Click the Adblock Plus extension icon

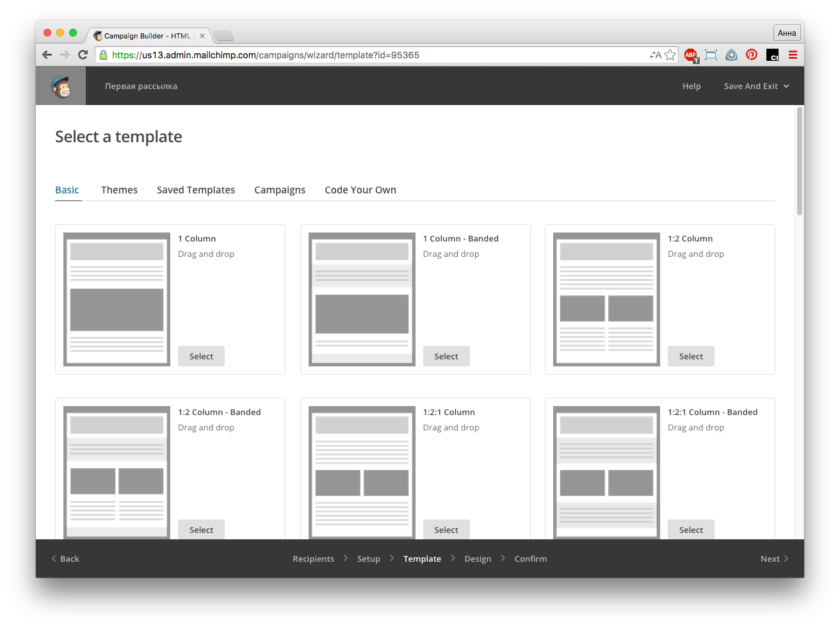pos(690,55)
